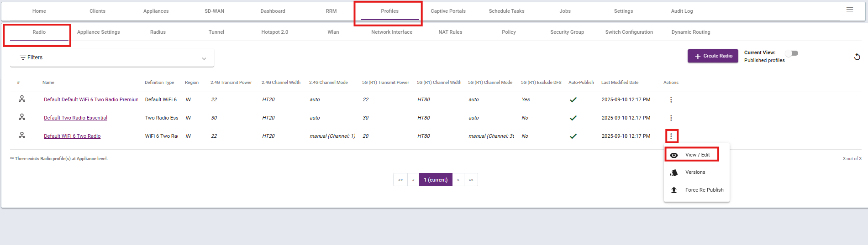Click profile icon of Default WiFi 6 Two Radio
The width and height of the screenshot is (868, 245).
pyautogui.click(x=21, y=136)
